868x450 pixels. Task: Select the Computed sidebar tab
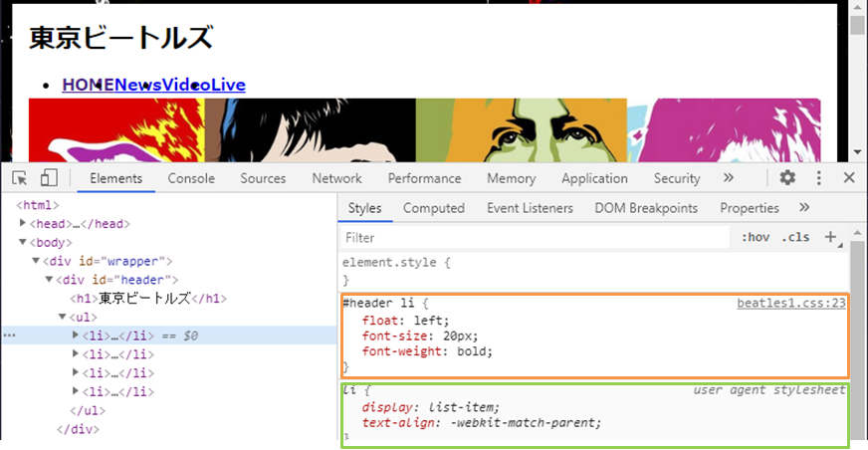coord(433,208)
